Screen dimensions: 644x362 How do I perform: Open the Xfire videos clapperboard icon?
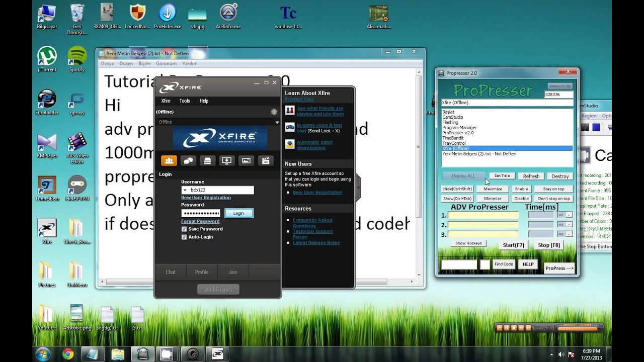tap(266, 160)
